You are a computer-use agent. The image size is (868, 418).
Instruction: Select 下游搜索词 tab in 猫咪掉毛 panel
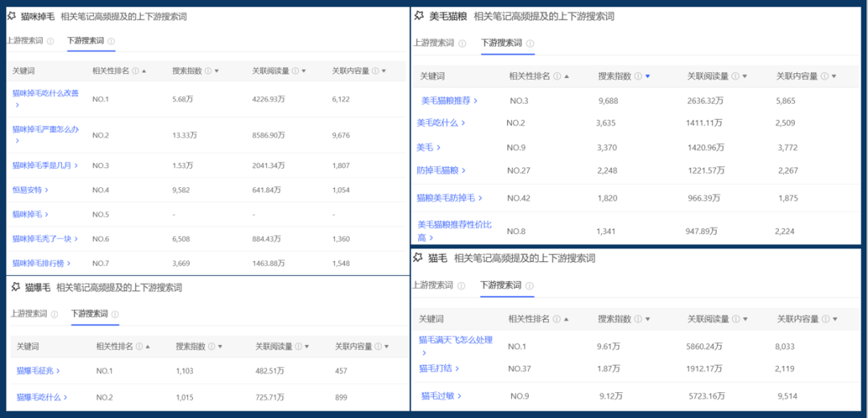(86, 41)
